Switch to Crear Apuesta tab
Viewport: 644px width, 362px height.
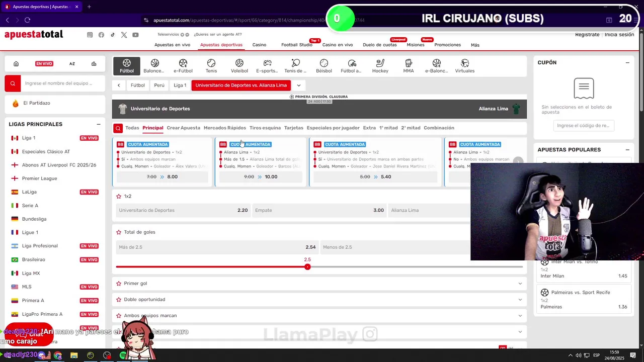pos(184,128)
